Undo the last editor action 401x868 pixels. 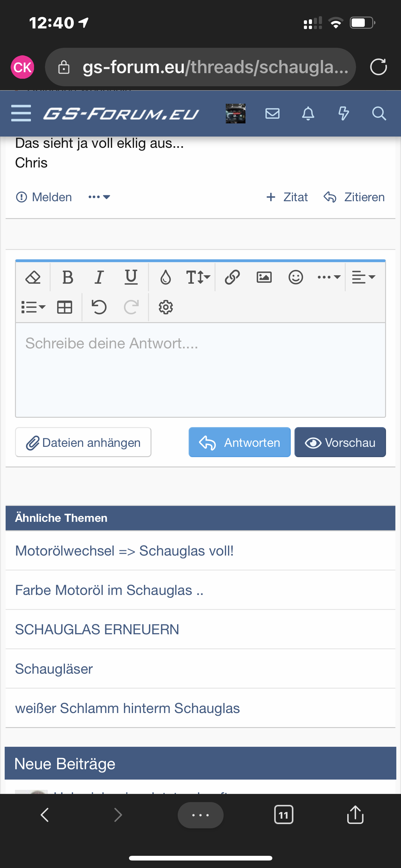pos(99,307)
